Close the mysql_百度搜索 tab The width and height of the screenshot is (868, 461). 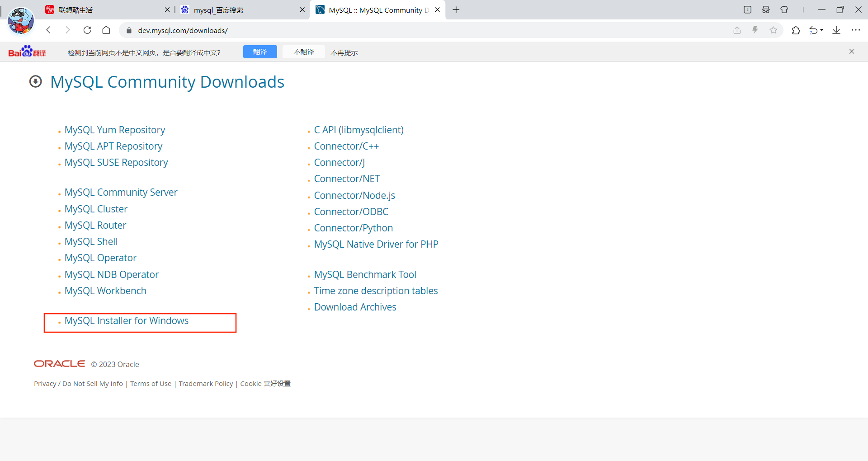click(302, 9)
